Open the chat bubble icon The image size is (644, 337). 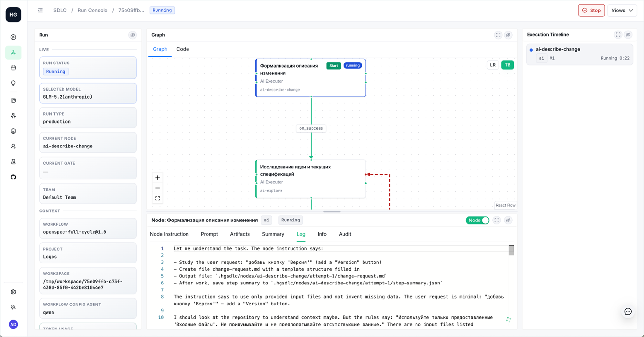click(x=628, y=311)
